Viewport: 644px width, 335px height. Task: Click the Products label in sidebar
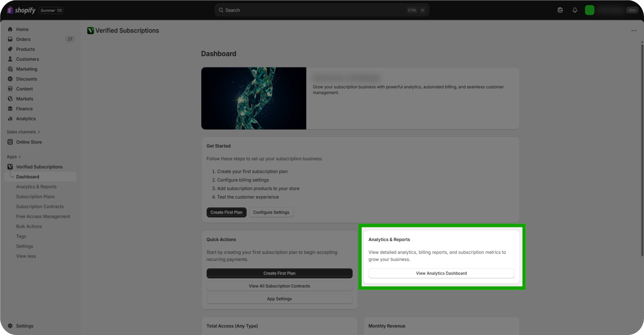click(25, 49)
